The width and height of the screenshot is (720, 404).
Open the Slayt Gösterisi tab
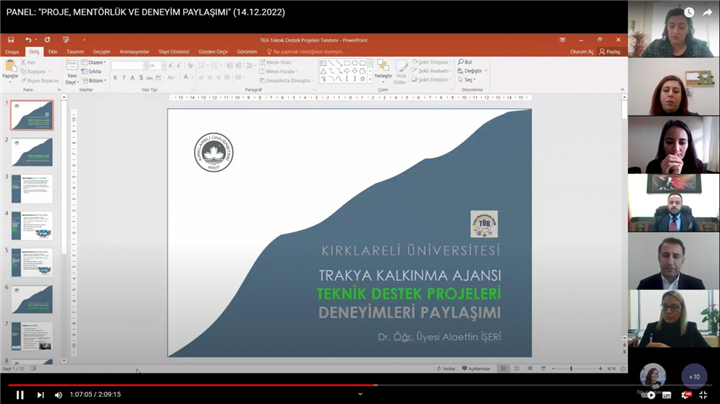[x=174, y=52]
